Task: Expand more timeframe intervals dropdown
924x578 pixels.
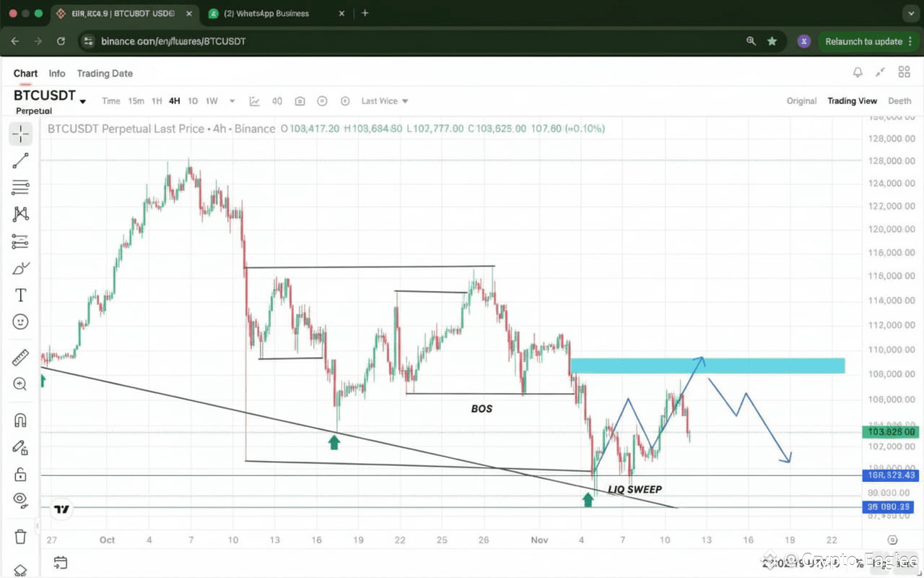Action: click(232, 101)
